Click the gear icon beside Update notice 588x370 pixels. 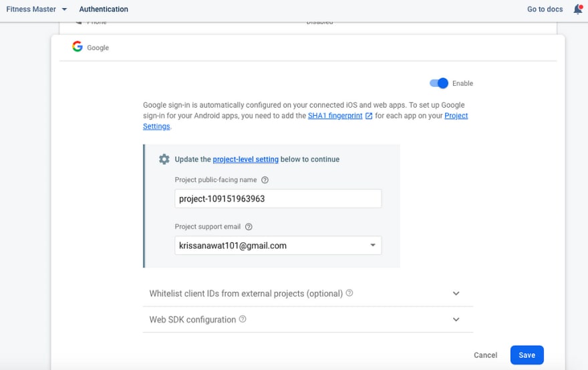[x=164, y=159]
